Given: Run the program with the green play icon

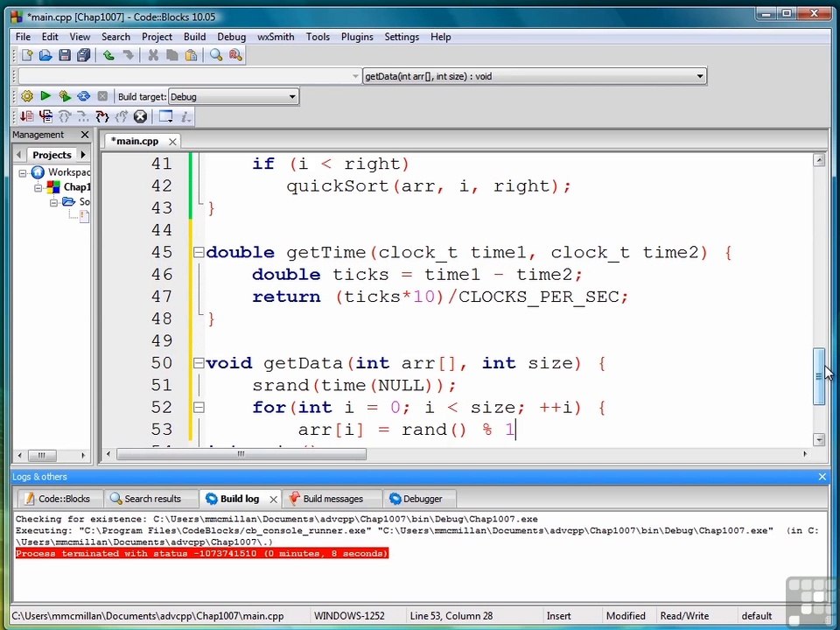Looking at the screenshot, I should [x=45, y=96].
